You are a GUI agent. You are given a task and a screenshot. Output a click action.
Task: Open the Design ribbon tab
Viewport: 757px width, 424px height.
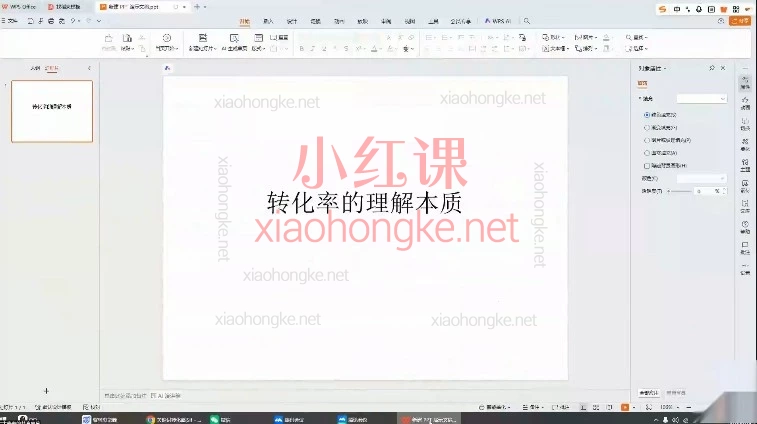point(292,21)
